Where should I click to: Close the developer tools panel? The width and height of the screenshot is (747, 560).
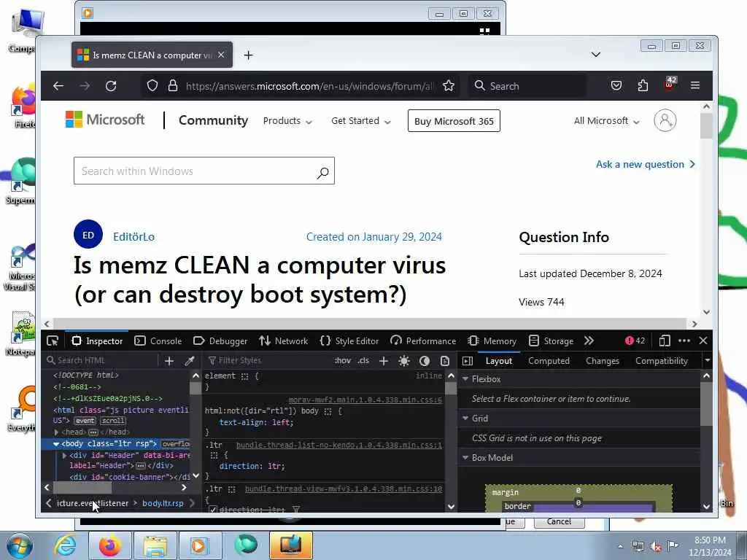pyautogui.click(x=703, y=341)
